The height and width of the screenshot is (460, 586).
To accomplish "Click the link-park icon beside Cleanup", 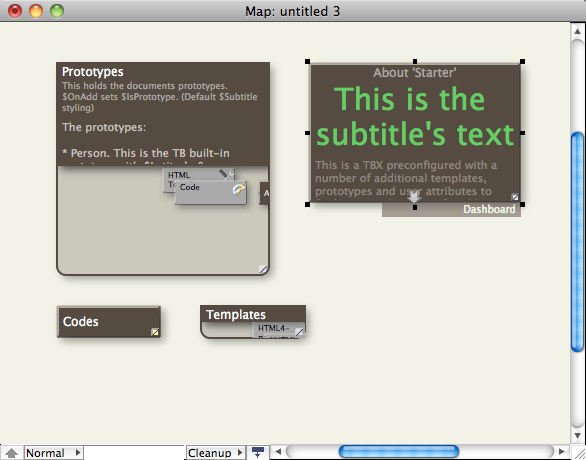I will point(258,452).
